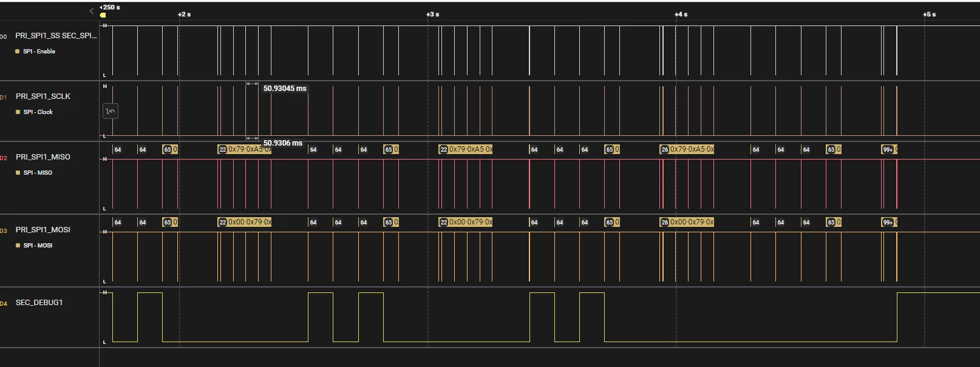This screenshot has height=367, width=980.
Task: Click the 99+ decoded bubble on the MOSI row
Action: (x=888, y=222)
